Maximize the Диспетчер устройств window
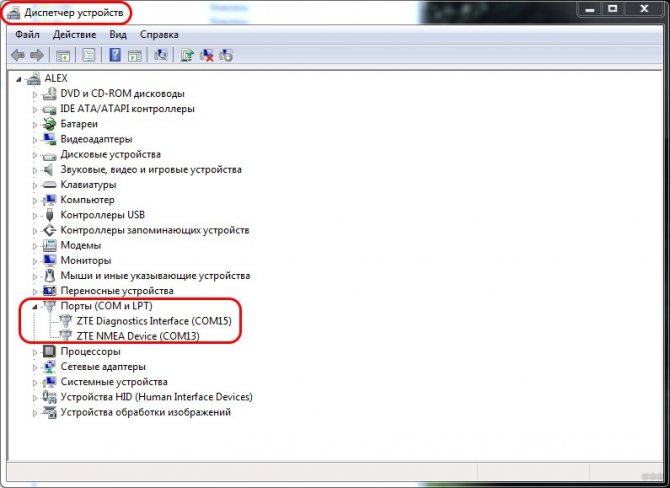The width and height of the screenshot is (670, 488). 613,9
